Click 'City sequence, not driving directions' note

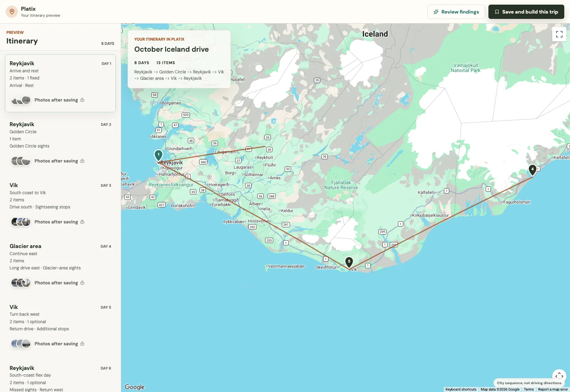529,383
